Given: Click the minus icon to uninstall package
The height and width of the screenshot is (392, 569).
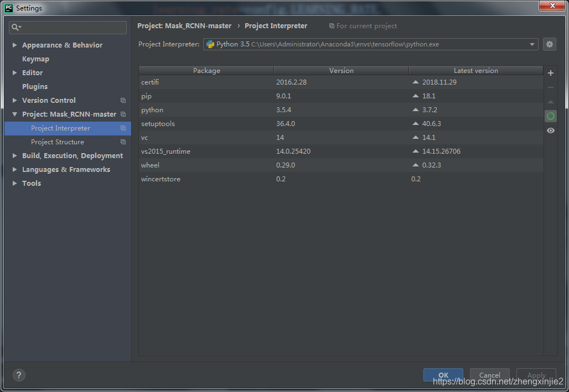Looking at the screenshot, I should click(x=551, y=87).
